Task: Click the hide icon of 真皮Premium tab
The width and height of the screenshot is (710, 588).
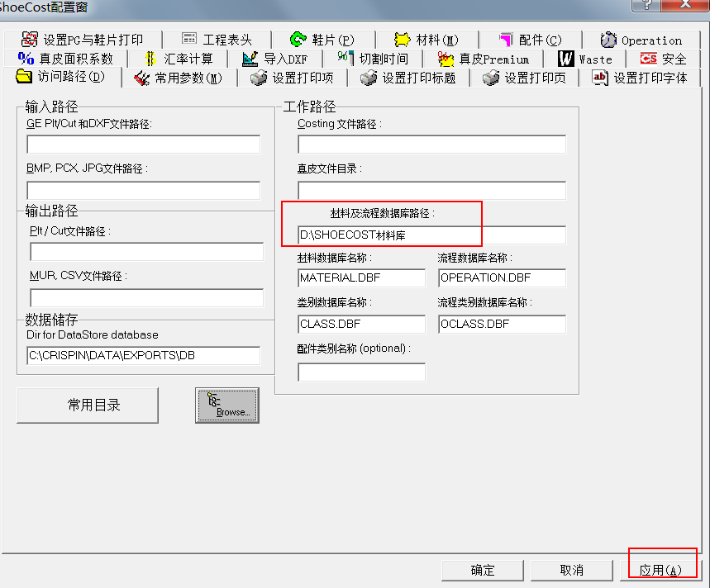Action: 446,59
